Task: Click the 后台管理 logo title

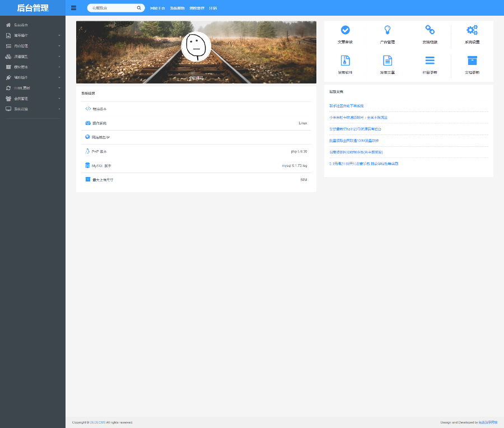Action: pos(33,8)
